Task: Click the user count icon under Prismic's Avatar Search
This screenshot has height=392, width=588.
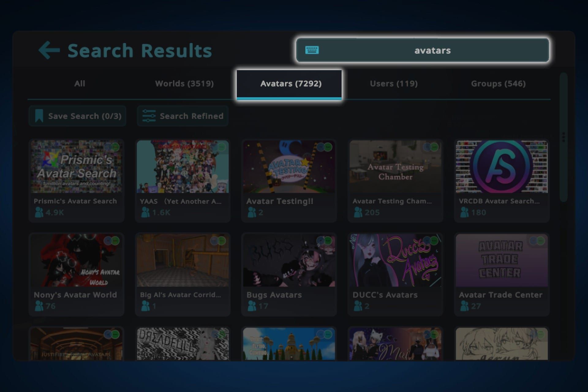Action: point(39,212)
